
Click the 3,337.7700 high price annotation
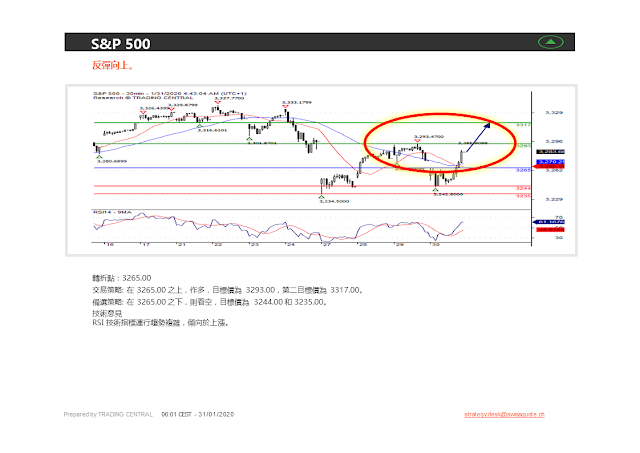point(229,98)
